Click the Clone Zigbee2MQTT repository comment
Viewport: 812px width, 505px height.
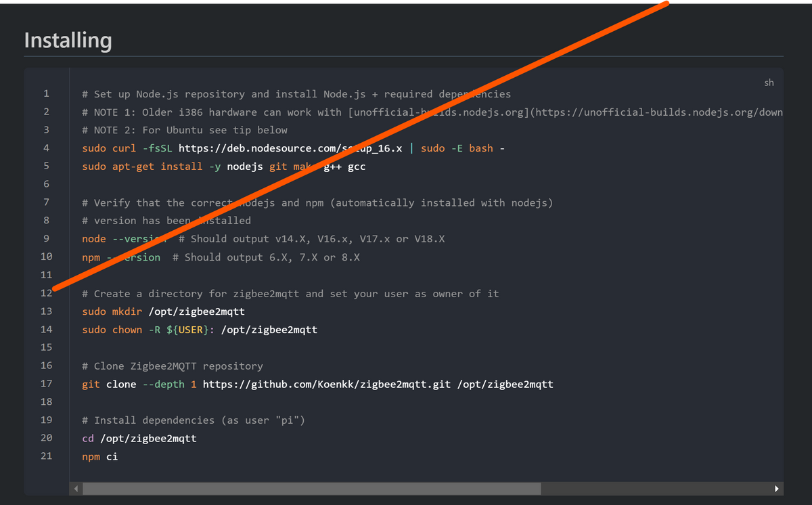[172, 366]
